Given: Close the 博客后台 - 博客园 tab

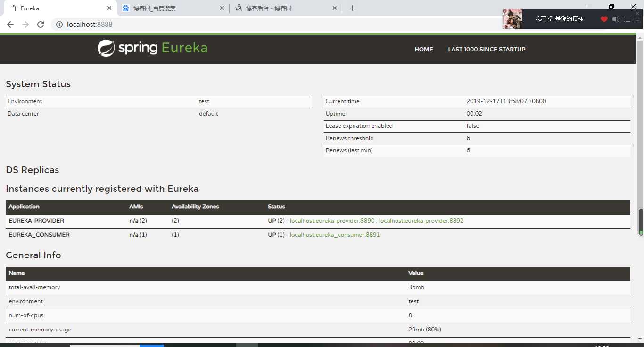Looking at the screenshot, I should [x=335, y=8].
